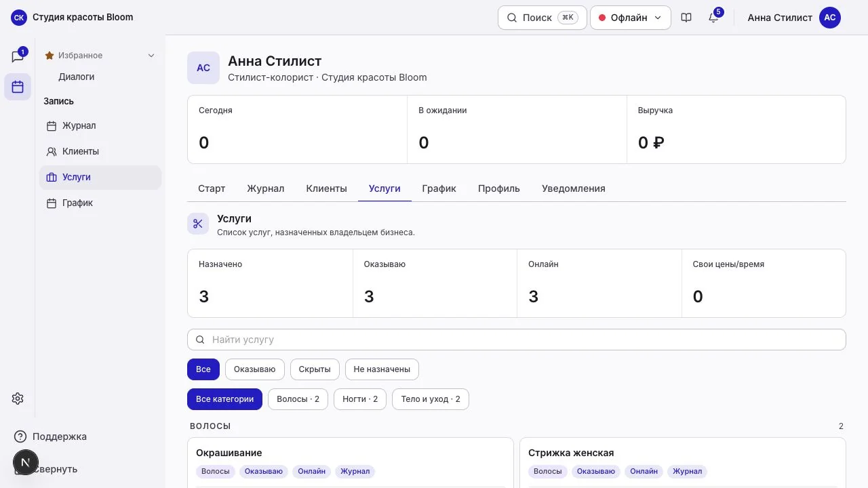This screenshot has width=868, height=488.
Task: Switch to the Журнал tab
Action: coord(266,188)
